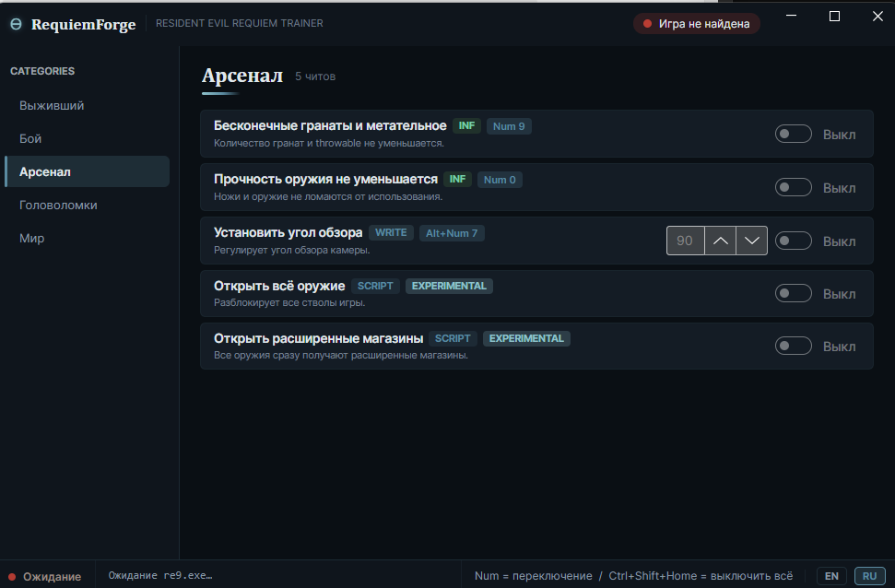Screen dimensions: 895x588
Task: Click the WRITE tag on field of view row
Action: (391, 232)
